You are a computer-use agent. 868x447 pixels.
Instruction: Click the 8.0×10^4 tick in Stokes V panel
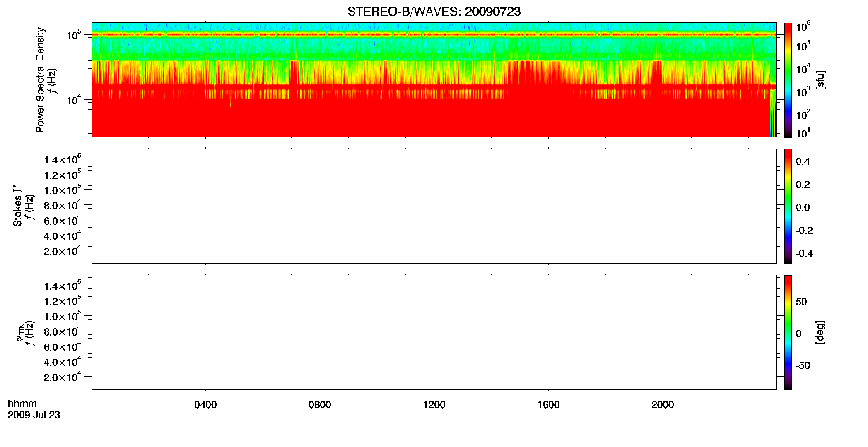[63, 204]
